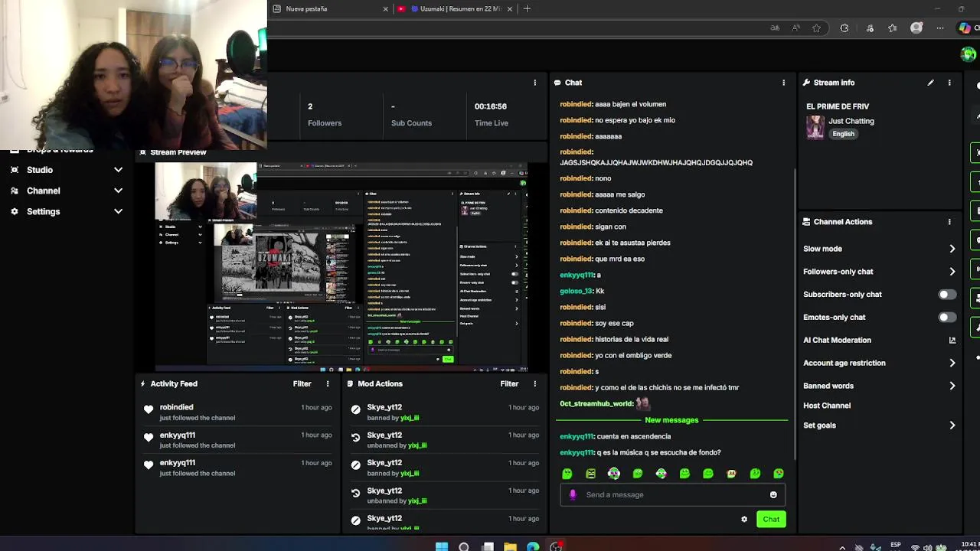Open Windows Start button on taskbar
This screenshot has width=980, height=551.
(x=442, y=546)
